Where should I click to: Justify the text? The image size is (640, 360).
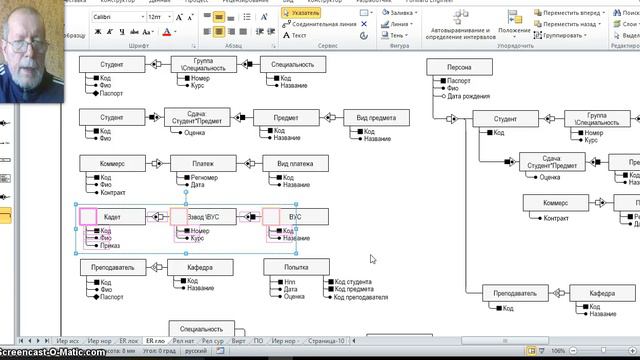[x=243, y=31]
